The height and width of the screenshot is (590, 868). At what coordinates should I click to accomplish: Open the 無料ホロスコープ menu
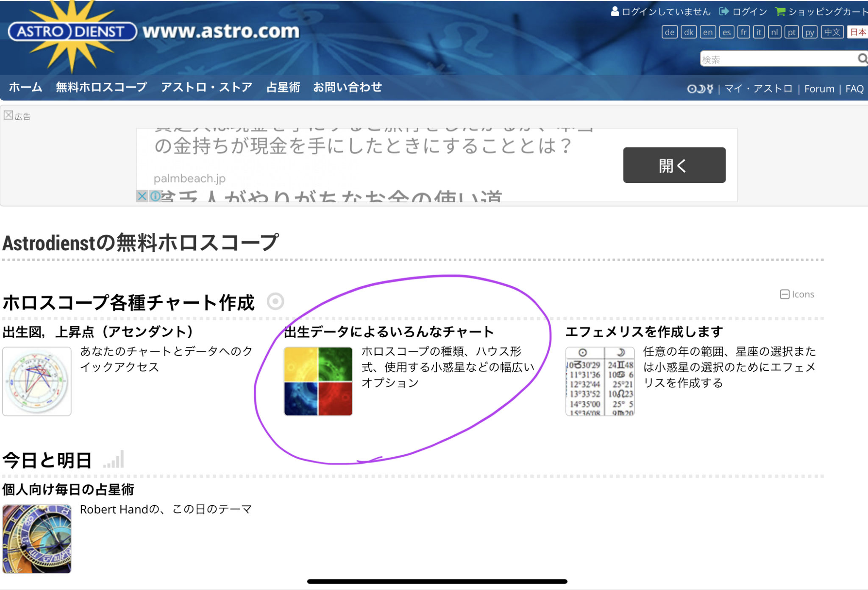(101, 87)
